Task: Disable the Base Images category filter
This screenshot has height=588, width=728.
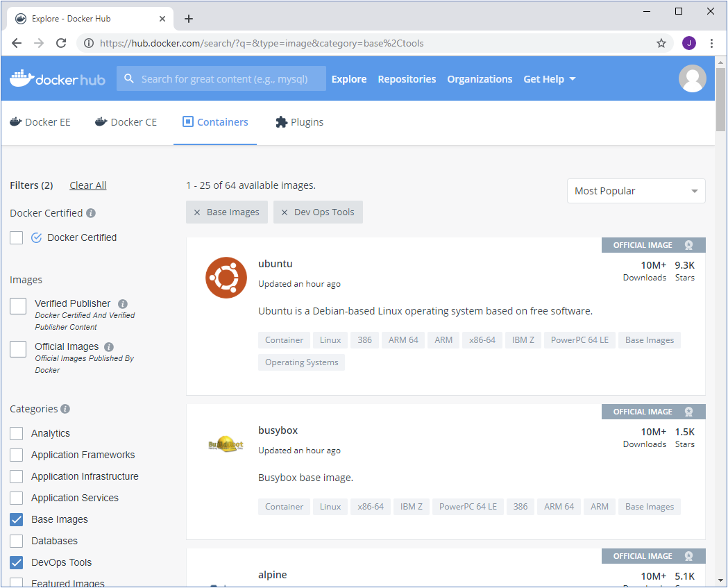Action: [16, 519]
